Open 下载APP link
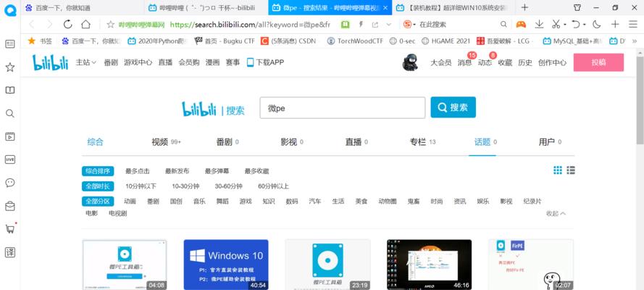Screen dimensions: 644x290 265,62
